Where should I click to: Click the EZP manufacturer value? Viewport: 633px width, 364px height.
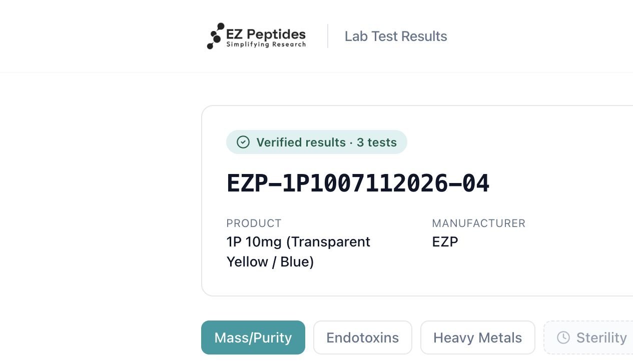[x=445, y=241]
